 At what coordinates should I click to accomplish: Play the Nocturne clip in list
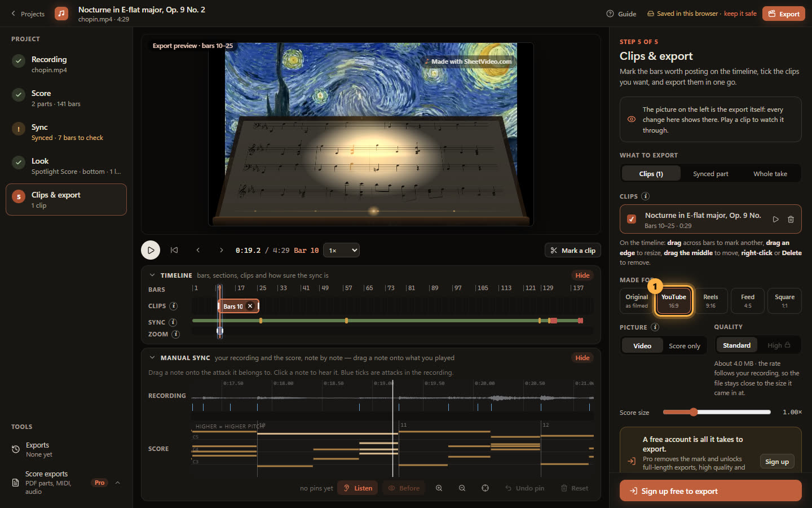775,219
